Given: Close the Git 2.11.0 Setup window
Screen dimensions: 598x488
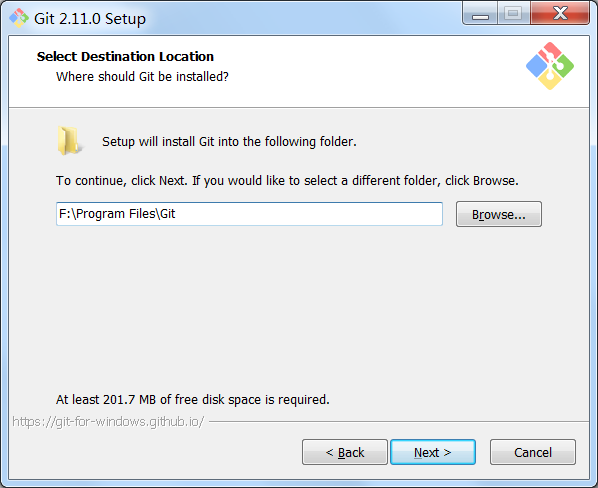Looking at the screenshot, I should pyautogui.click(x=560, y=14).
